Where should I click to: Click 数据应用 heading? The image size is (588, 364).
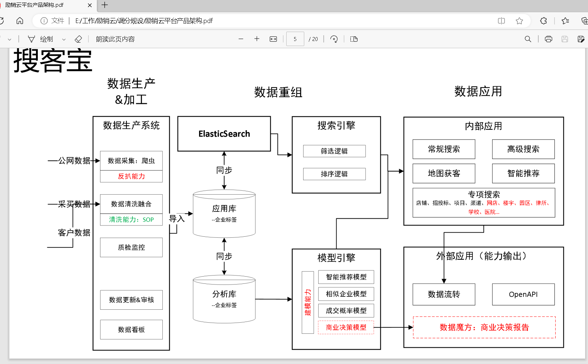click(x=478, y=91)
